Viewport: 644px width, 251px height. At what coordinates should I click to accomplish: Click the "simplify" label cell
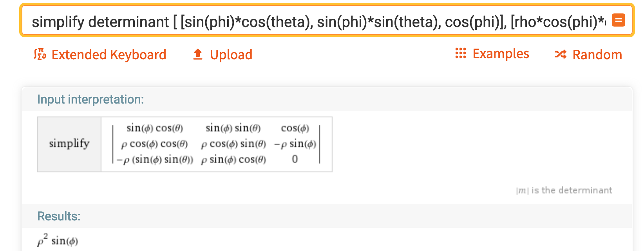(69, 144)
